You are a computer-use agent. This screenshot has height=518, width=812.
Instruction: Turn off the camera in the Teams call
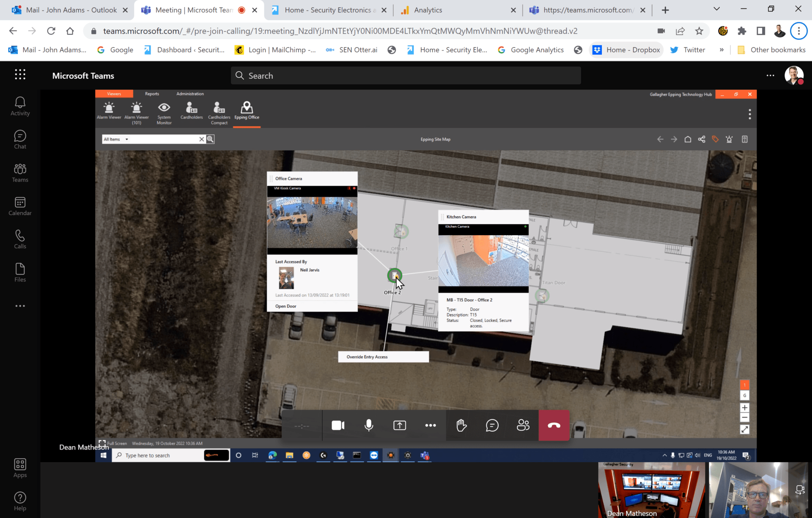tap(337, 425)
